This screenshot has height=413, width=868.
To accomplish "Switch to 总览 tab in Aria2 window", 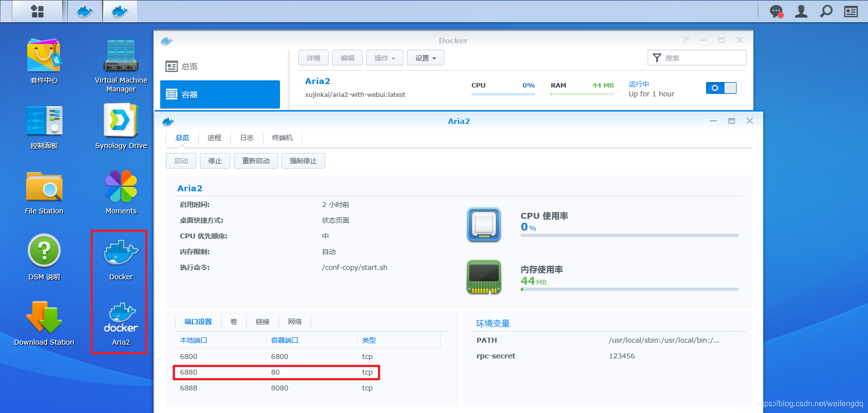I will coord(182,138).
